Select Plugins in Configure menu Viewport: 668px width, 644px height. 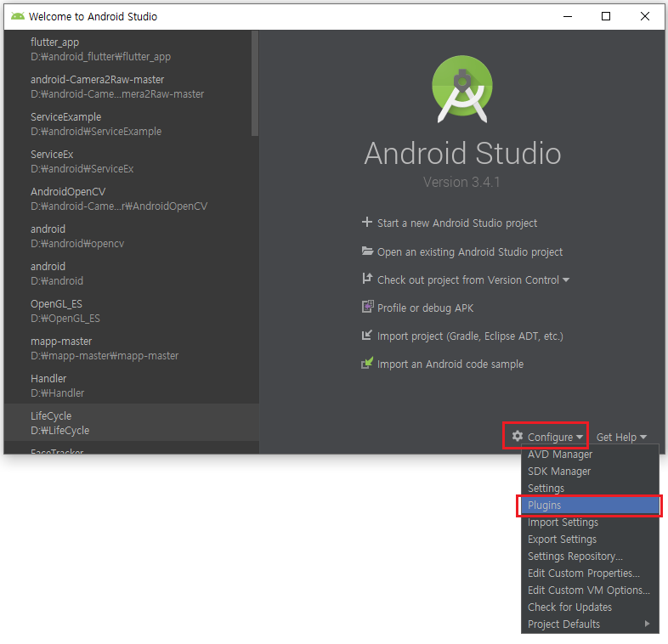pos(590,506)
